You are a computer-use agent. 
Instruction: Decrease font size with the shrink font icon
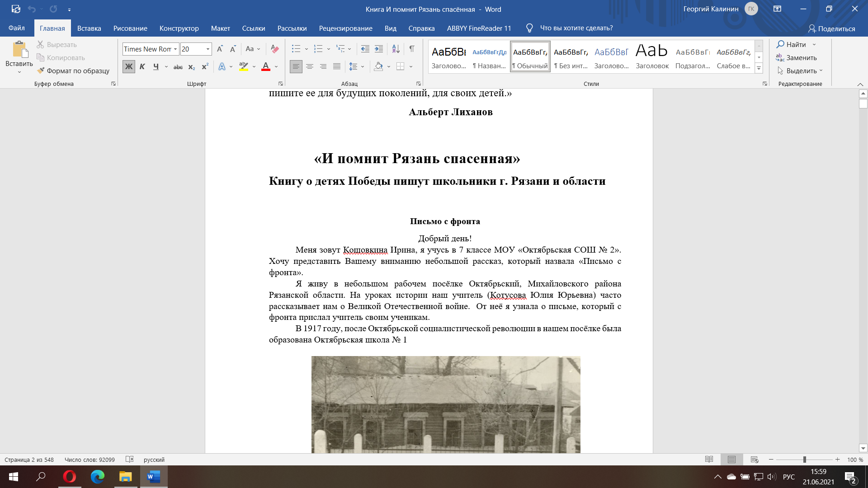coord(233,49)
